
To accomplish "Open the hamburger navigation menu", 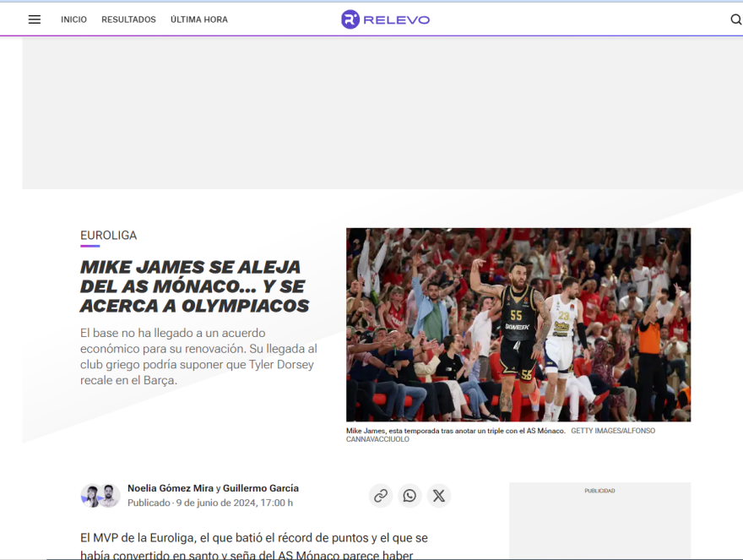I will [x=35, y=19].
